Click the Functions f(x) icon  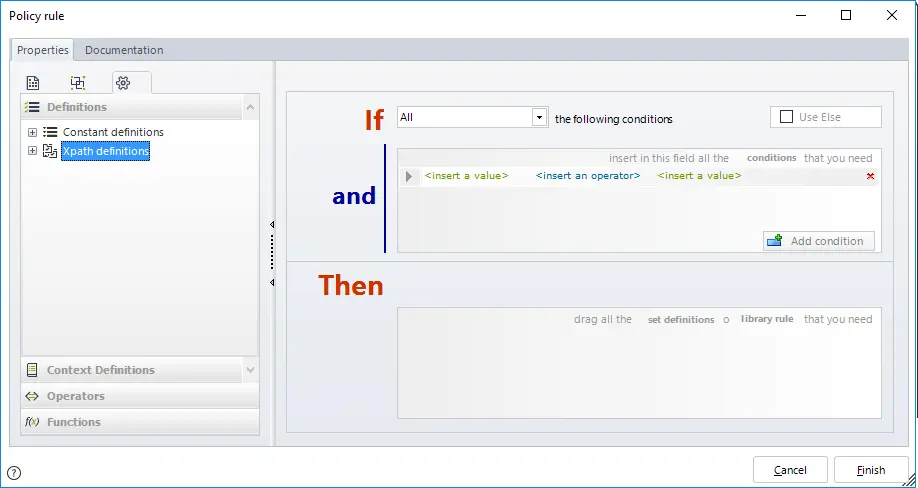32,422
